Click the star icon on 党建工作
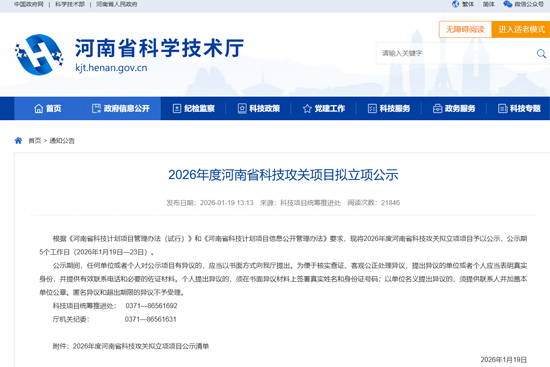This screenshot has width=550, height=367. point(307,108)
